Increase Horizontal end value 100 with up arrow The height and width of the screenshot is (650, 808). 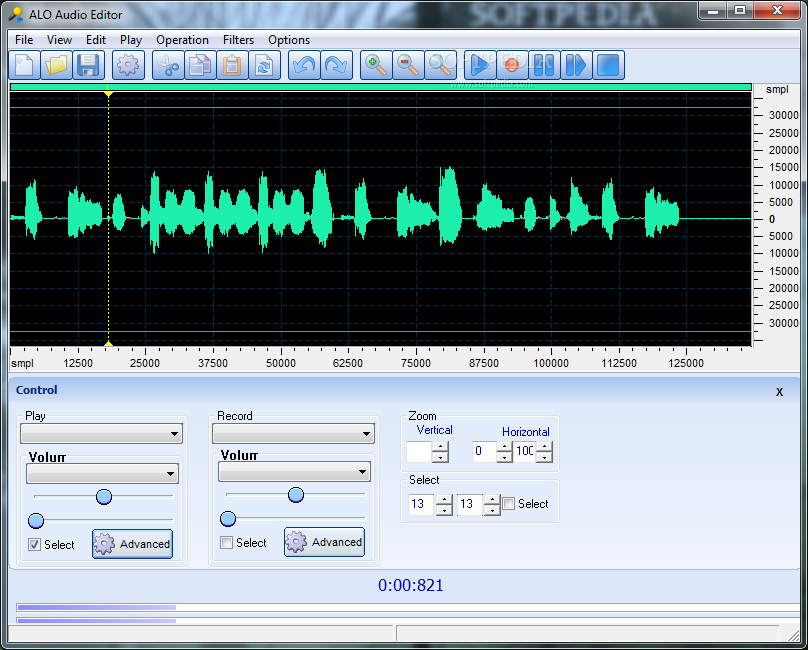544,446
